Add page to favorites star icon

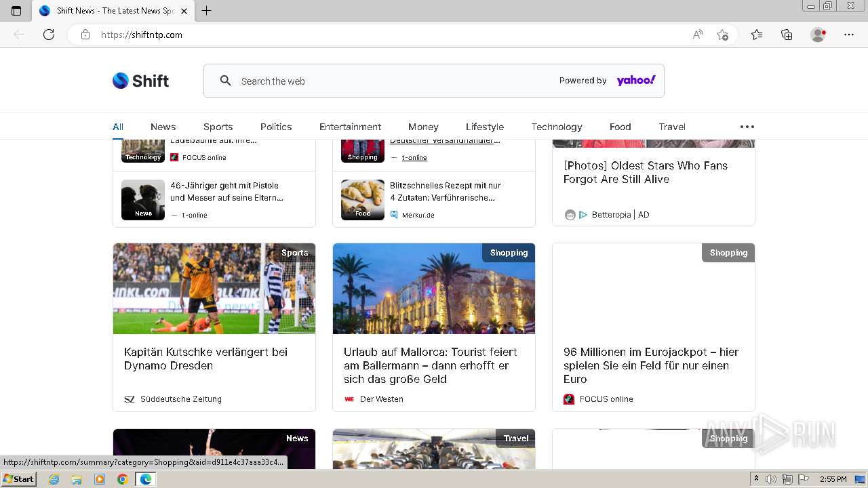[x=723, y=35]
